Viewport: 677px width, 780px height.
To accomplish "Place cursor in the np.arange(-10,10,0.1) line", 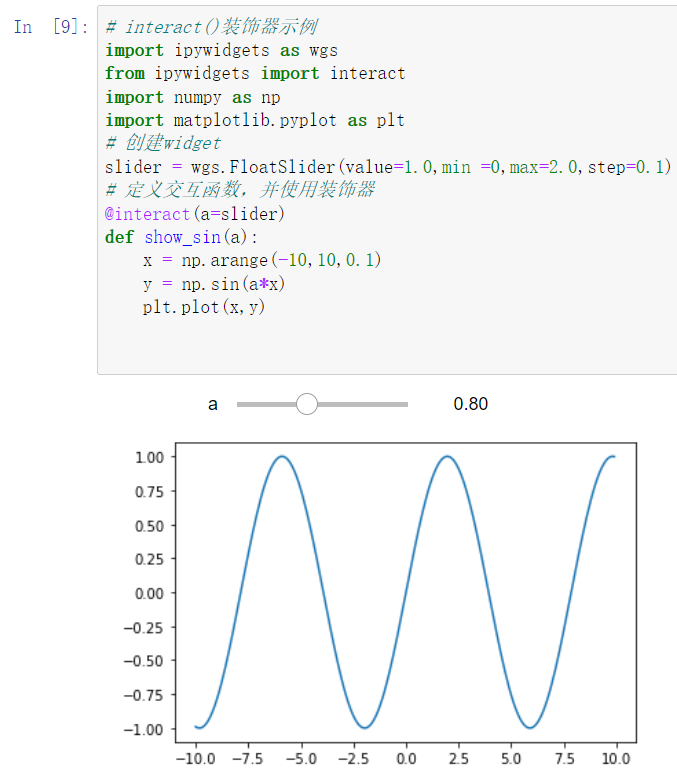I will click(x=262, y=260).
